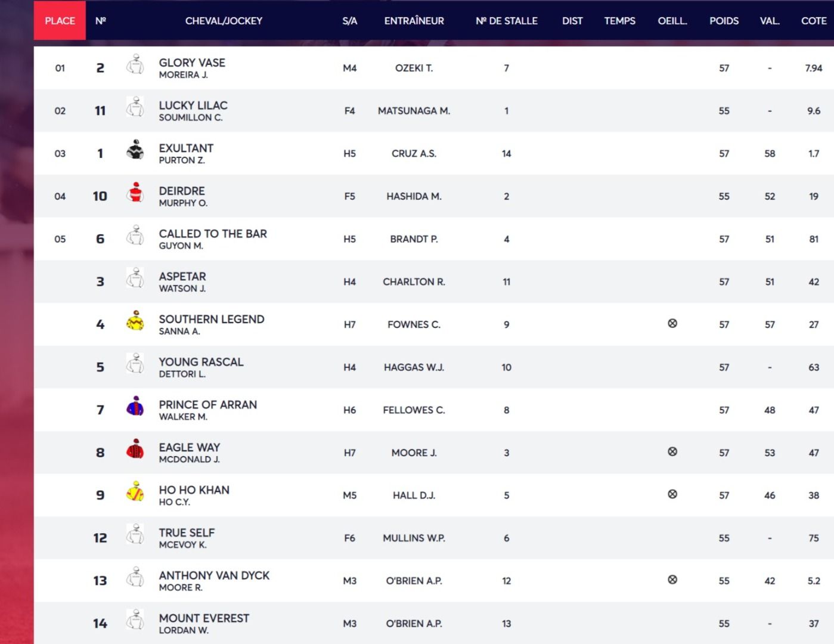Click the VAL. value 58 for EXULTANT

click(x=769, y=153)
